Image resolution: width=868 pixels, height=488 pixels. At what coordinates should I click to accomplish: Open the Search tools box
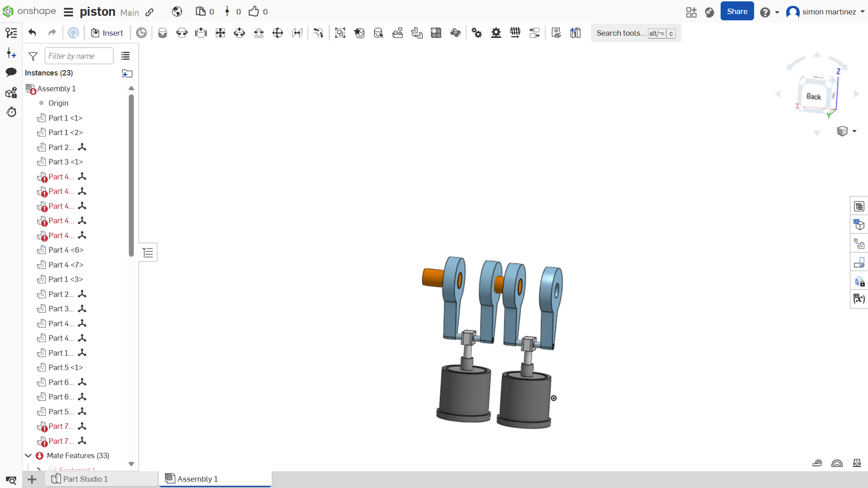(x=636, y=33)
